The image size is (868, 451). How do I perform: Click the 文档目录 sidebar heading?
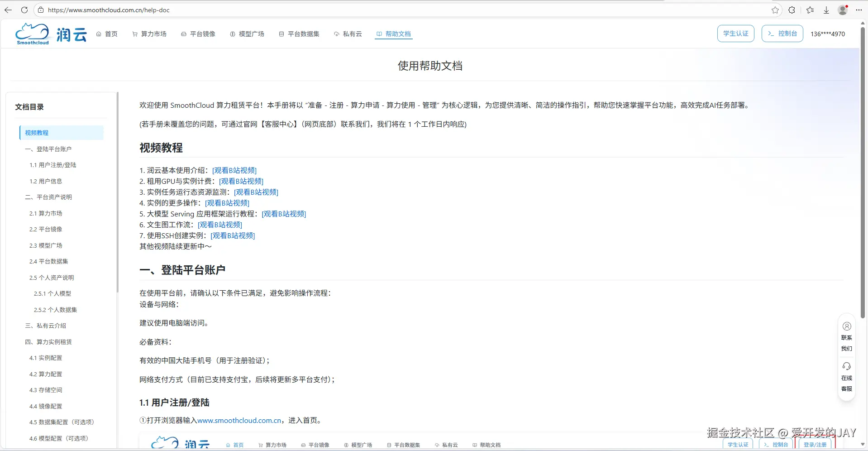pos(29,107)
